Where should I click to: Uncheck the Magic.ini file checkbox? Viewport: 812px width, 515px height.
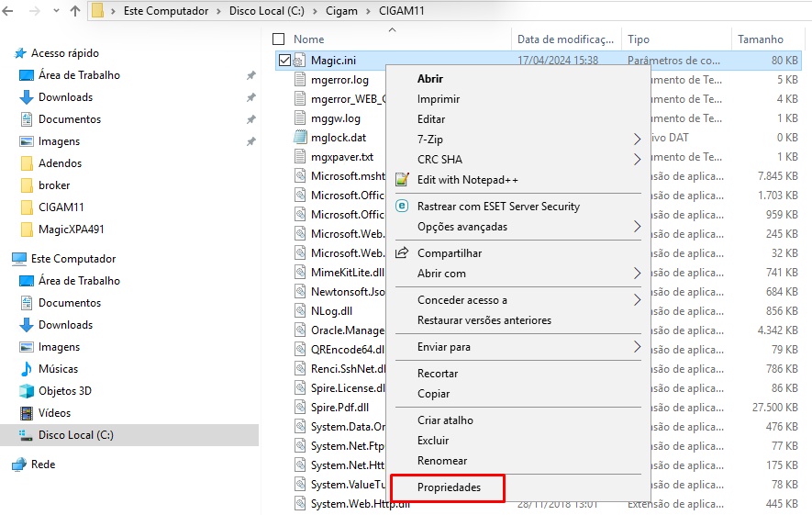(x=284, y=61)
